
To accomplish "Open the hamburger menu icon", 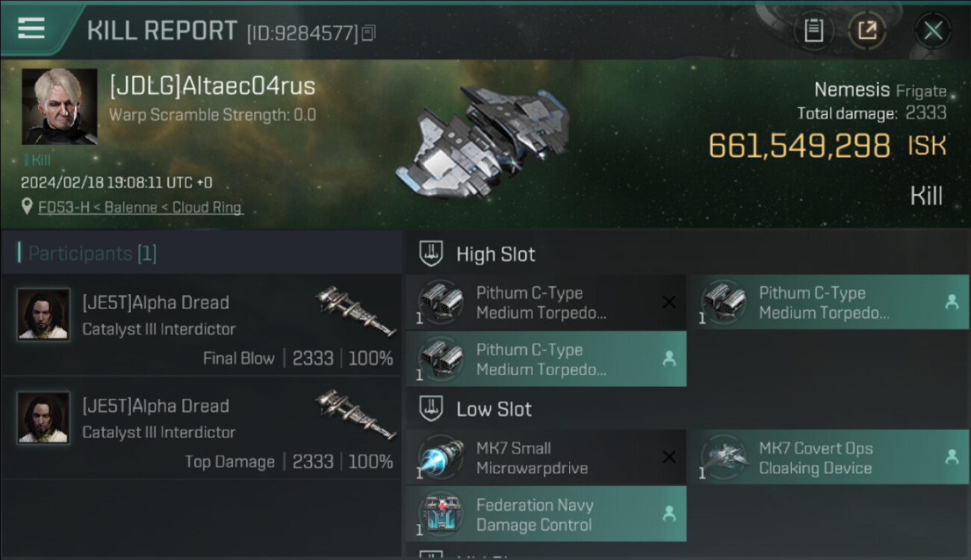I will click(31, 28).
